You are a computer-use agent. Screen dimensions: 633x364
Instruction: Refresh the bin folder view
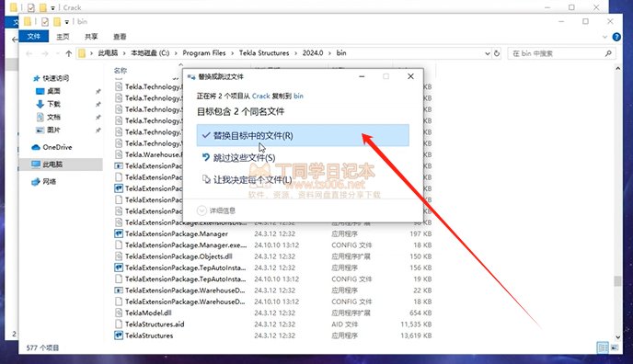point(497,53)
